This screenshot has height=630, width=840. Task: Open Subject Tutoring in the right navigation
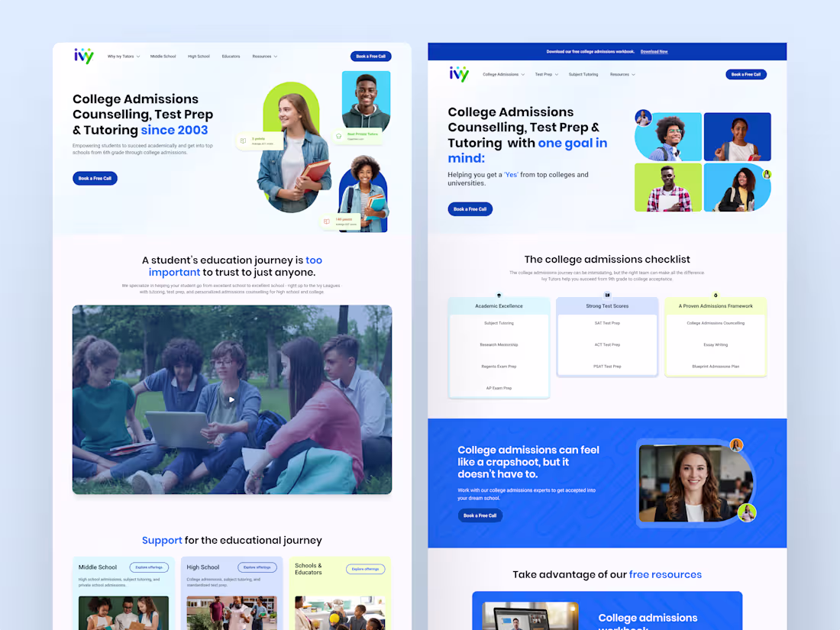click(583, 75)
